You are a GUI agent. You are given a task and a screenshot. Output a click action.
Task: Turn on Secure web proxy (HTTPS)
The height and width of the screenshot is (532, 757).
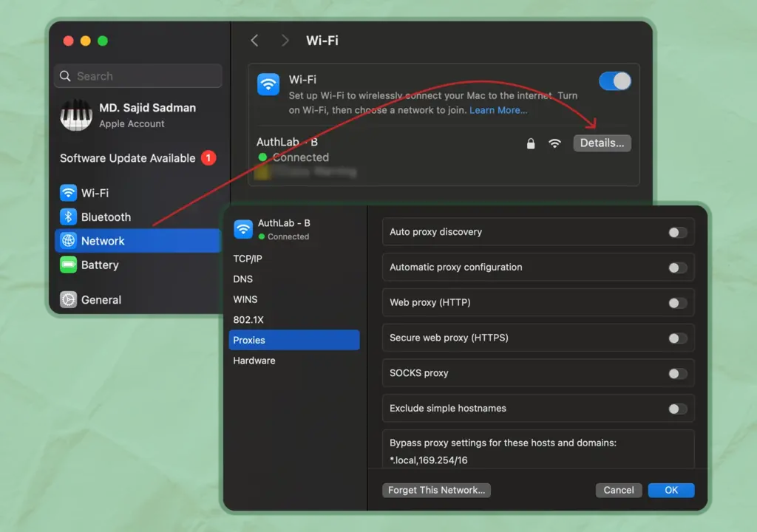[x=678, y=338]
